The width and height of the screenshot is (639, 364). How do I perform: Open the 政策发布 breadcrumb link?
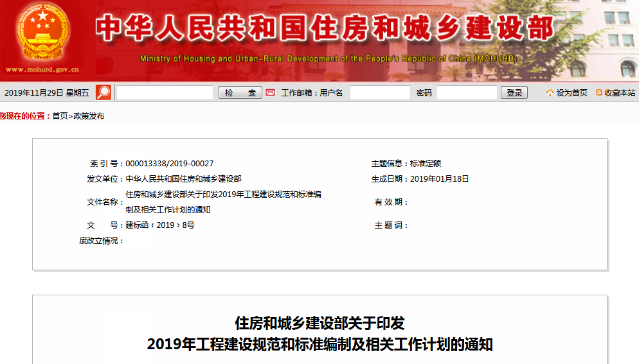(89, 116)
